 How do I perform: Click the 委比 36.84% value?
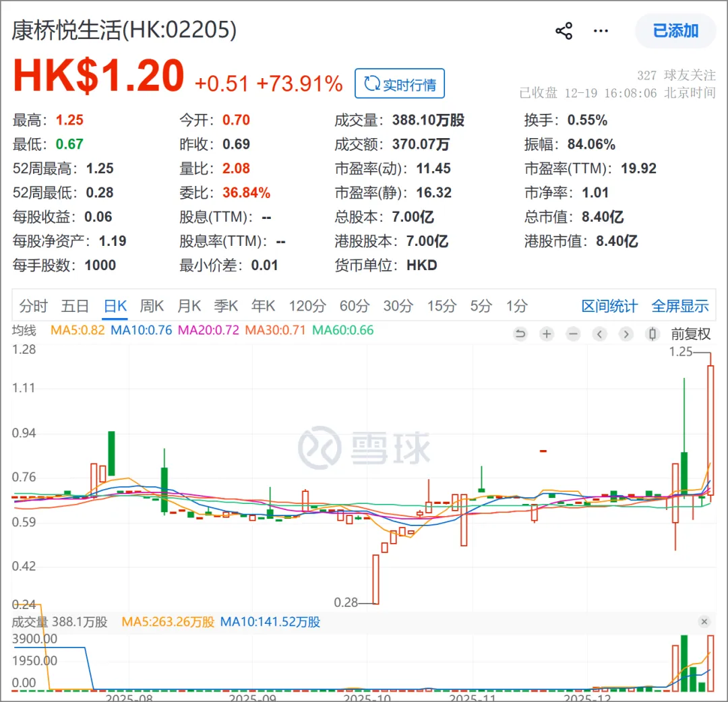point(246,193)
